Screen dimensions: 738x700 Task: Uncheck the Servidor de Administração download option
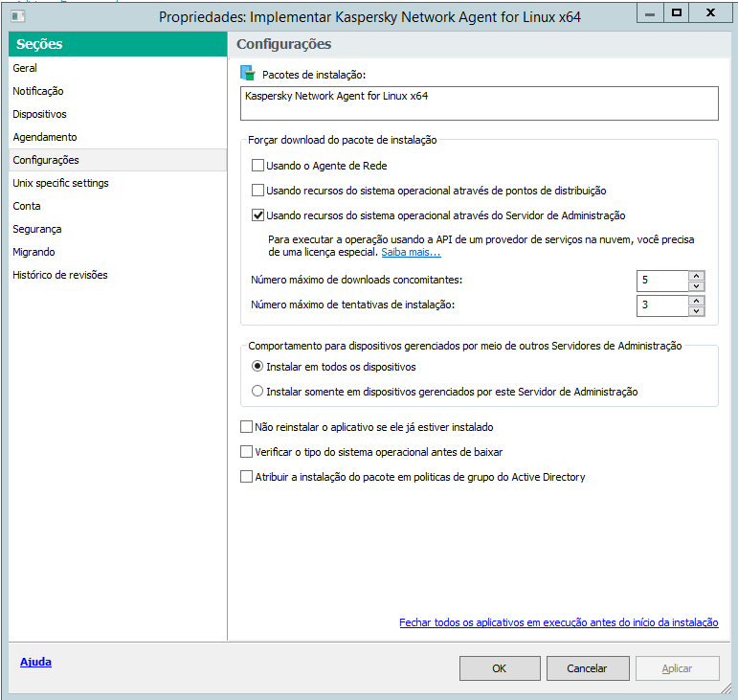257,215
